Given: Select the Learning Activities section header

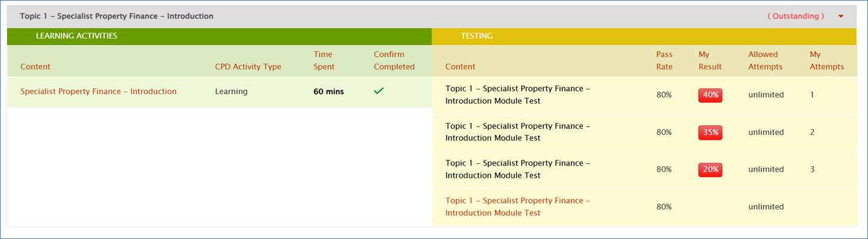Looking at the screenshot, I should [x=77, y=36].
